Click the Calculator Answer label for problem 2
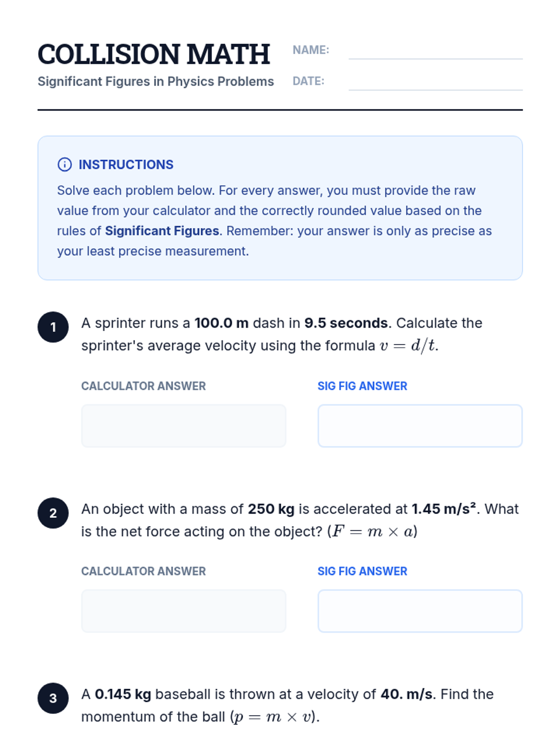 tap(143, 571)
